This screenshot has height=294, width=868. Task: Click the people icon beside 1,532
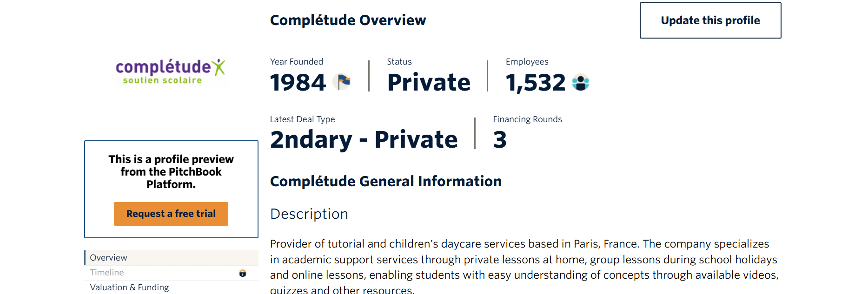[580, 82]
